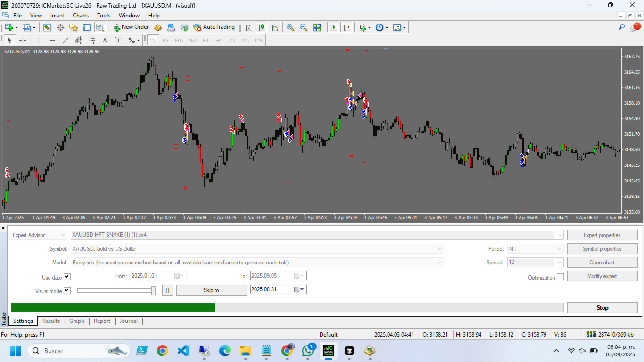Select the Equidistant Channel tool

(79, 40)
